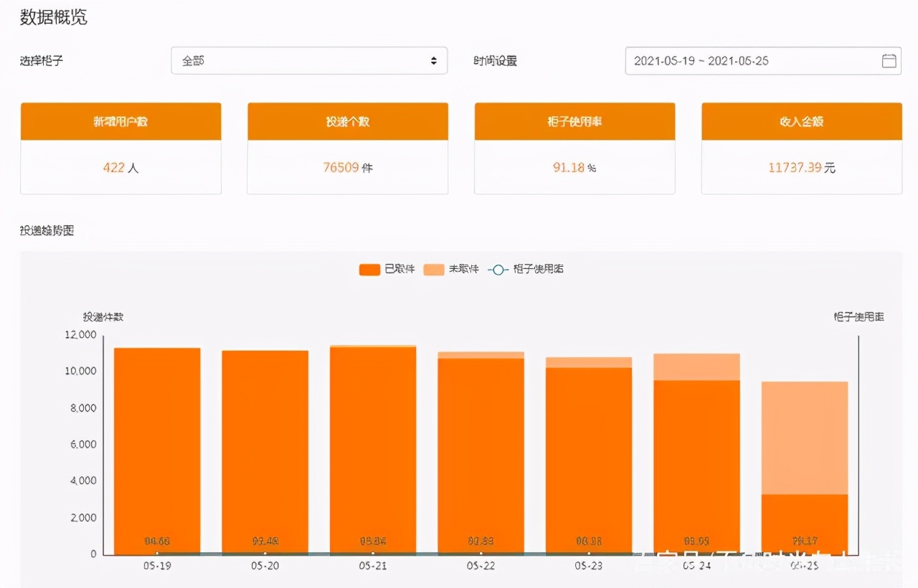Click the 选择柜子 label
Image resolution: width=918 pixels, height=588 pixels.
click(42, 61)
